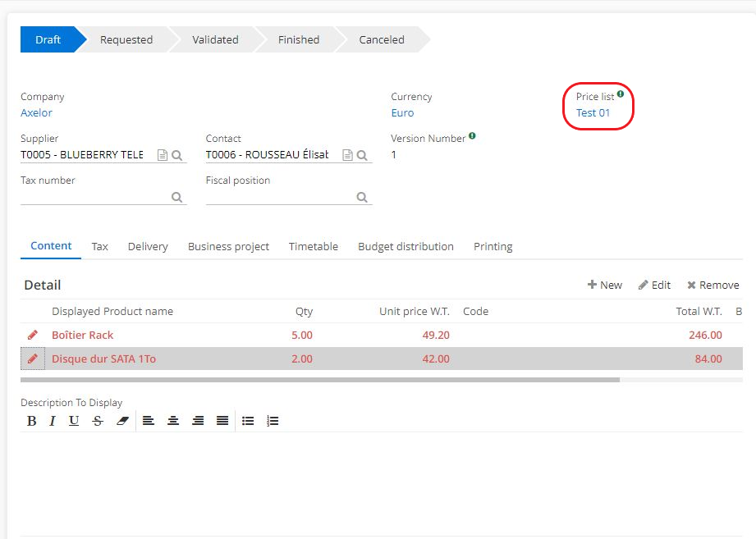Screen dimensions: 756x539
Task: Center align the description text
Action: [x=173, y=421]
